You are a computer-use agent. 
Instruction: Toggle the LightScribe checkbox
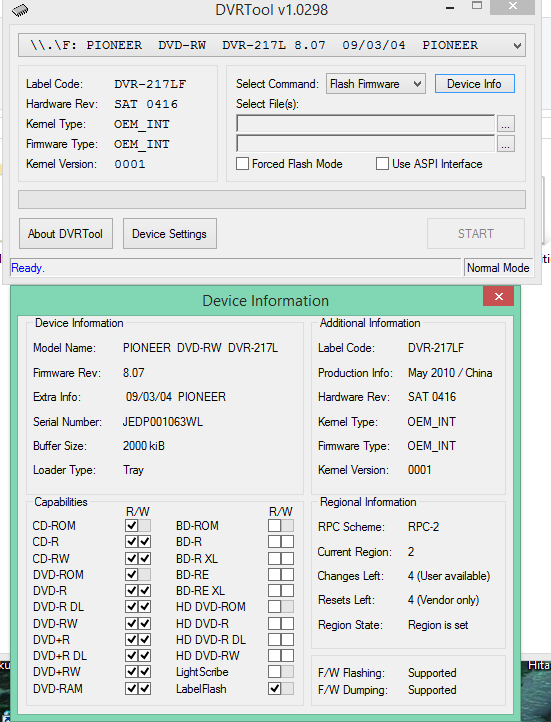[x=274, y=671]
